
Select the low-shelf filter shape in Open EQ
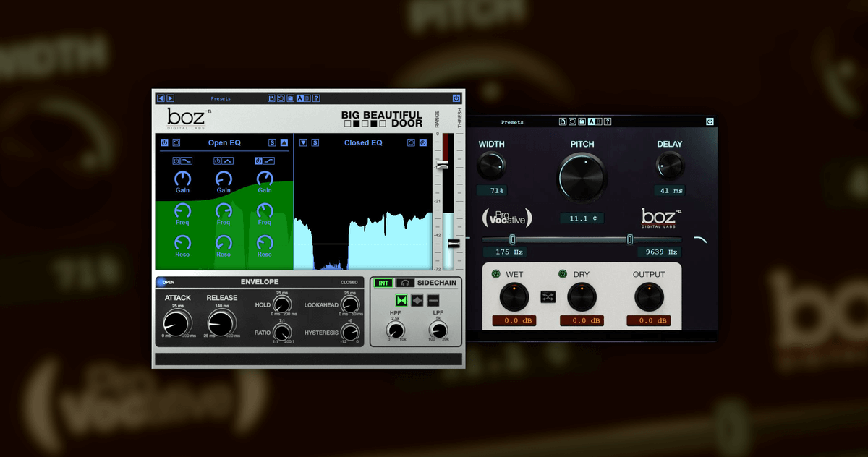[x=187, y=161]
